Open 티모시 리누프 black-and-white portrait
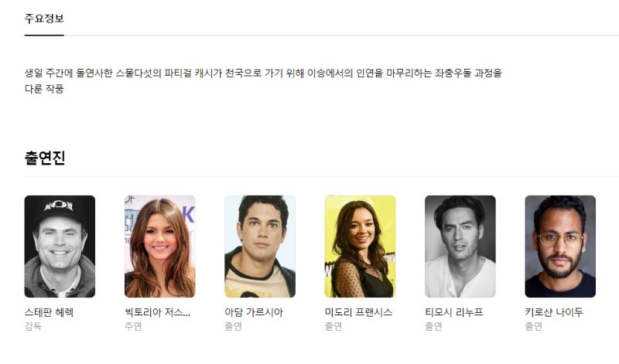 pos(460,247)
